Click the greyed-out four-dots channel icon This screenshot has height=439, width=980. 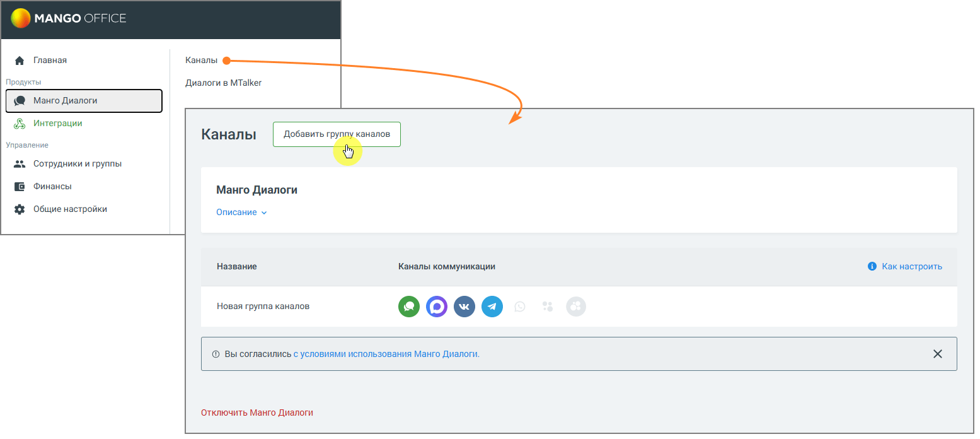[548, 307]
